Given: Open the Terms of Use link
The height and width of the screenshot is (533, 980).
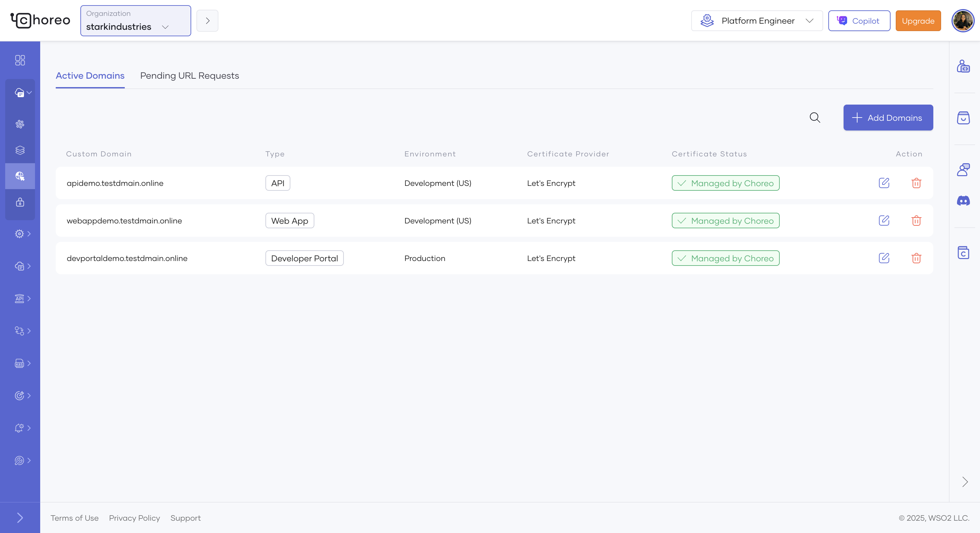Looking at the screenshot, I should pos(74,518).
